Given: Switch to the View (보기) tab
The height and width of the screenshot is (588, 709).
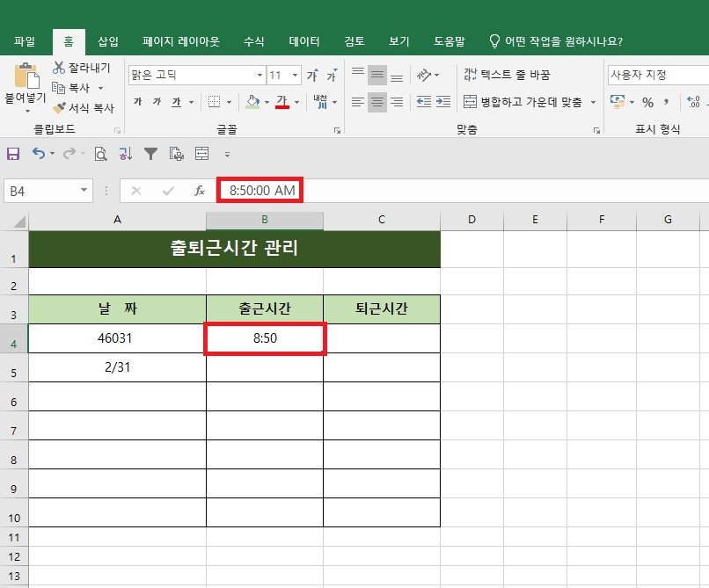Looking at the screenshot, I should (x=398, y=41).
